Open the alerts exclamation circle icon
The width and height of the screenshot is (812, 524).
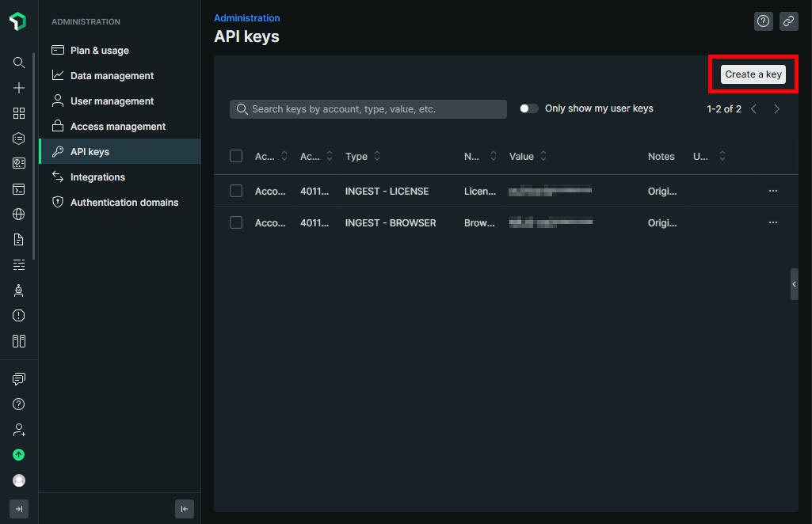(19, 316)
